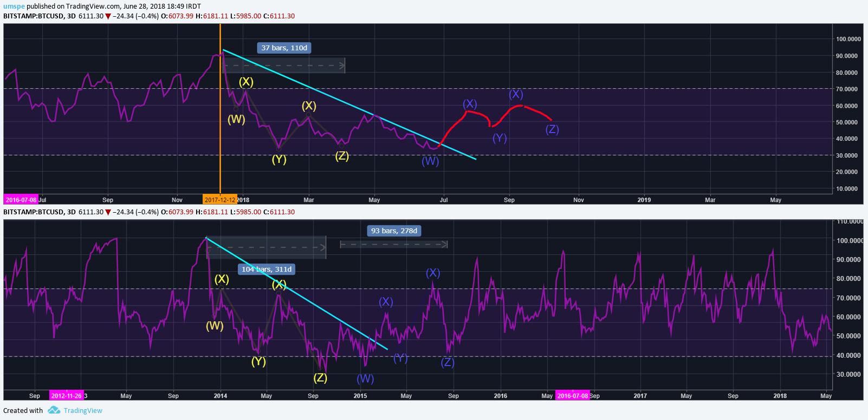868x420 pixels.
Task: Click O:6073.99 value in bottom chart header
Action: click(177, 212)
